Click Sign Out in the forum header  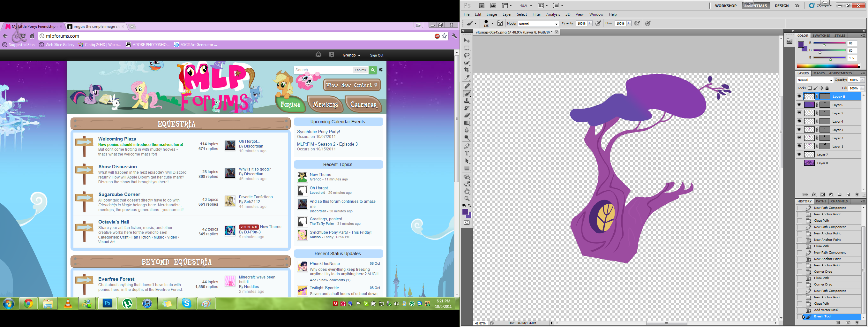(x=376, y=55)
